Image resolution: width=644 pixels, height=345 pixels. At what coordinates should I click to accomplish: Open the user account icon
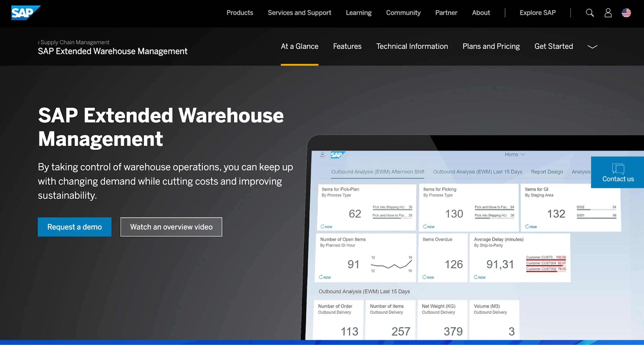click(608, 13)
